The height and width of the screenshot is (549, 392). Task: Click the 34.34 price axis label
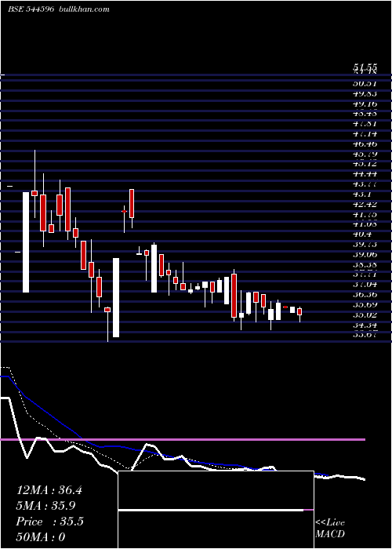(365, 325)
